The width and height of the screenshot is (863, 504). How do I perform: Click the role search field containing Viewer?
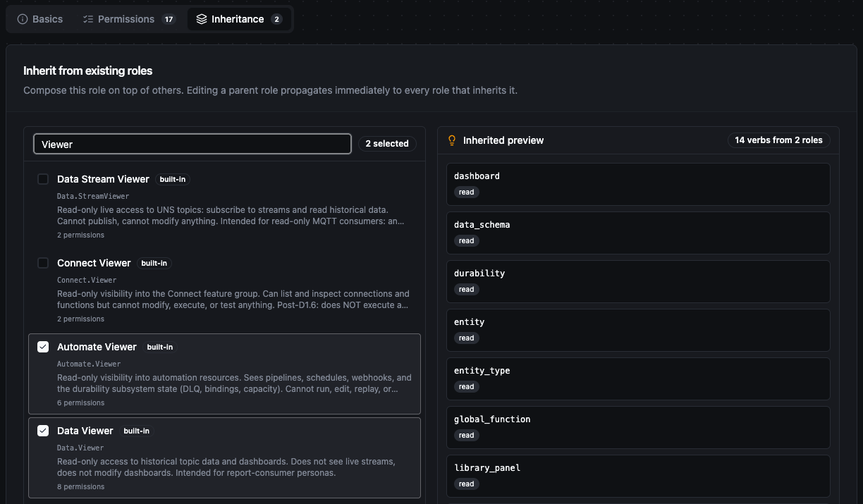click(x=192, y=144)
